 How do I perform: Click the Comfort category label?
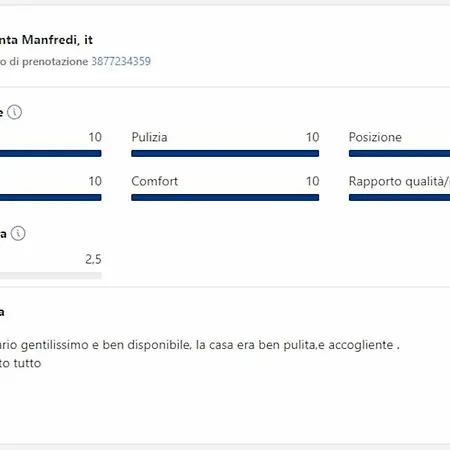(155, 181)
